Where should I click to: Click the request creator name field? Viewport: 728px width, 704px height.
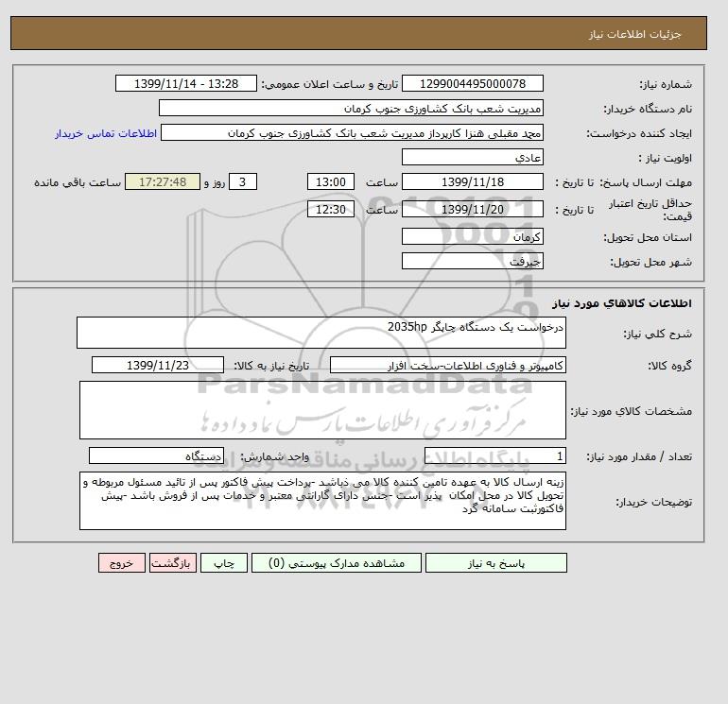tap(352, 132)
